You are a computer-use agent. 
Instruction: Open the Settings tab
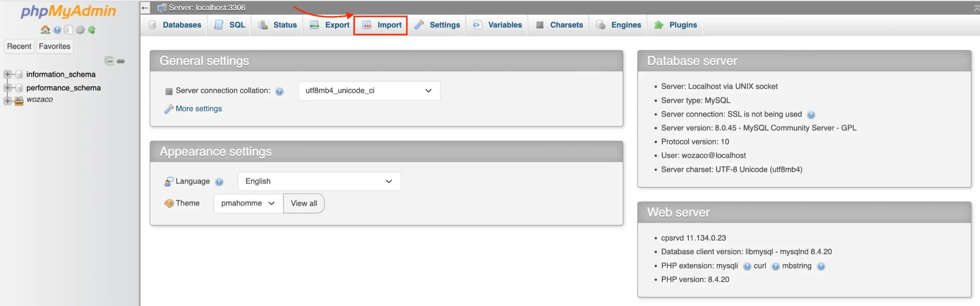pyautogui.click(x=437, y=25)
